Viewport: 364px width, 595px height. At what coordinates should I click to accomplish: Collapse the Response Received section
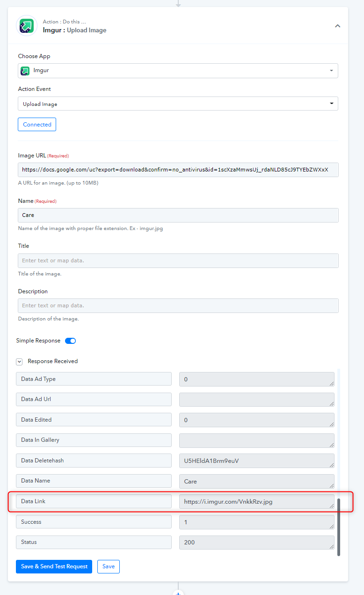(x=19, y=362)
